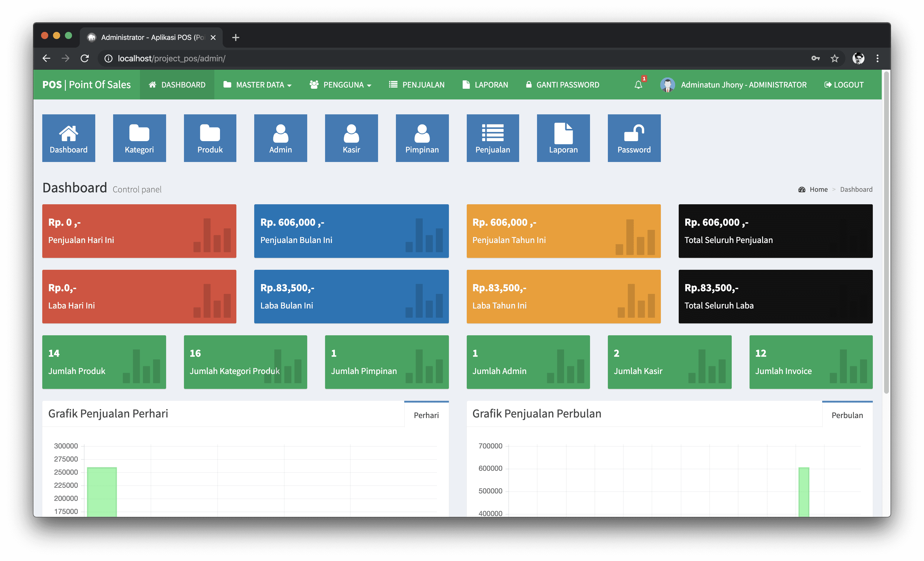The width and height of the screenshot is (924, 561).
Task: Click the Adminatun Jhony avatar picture
Action: click(x=667, y=85)
